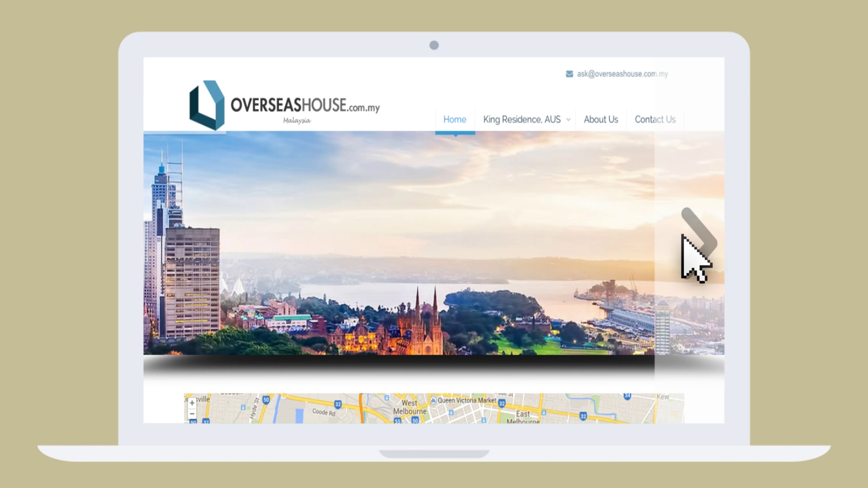This screenshot has height=488, width=868.
Task: Click the laptop webcam dot
Action: (434, 45)
